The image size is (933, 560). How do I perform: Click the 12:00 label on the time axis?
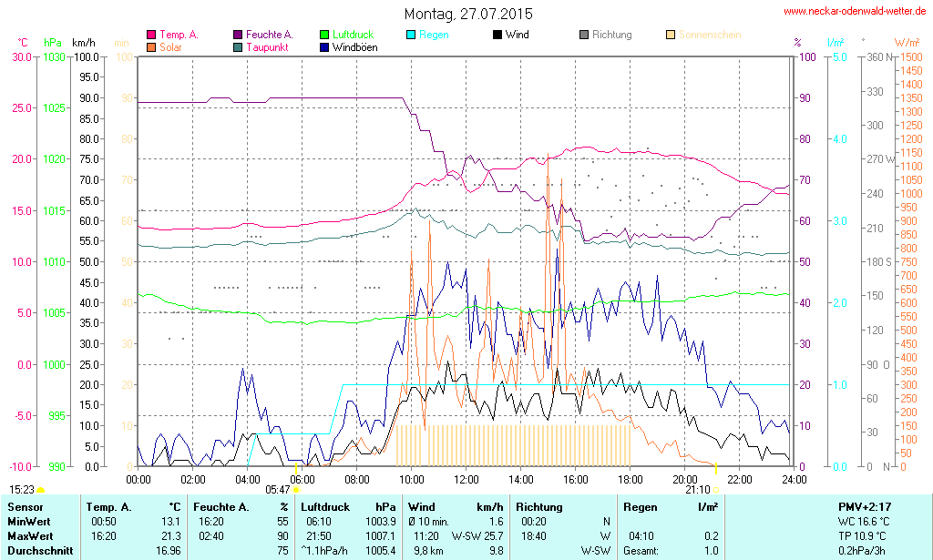tap(466, 479)
